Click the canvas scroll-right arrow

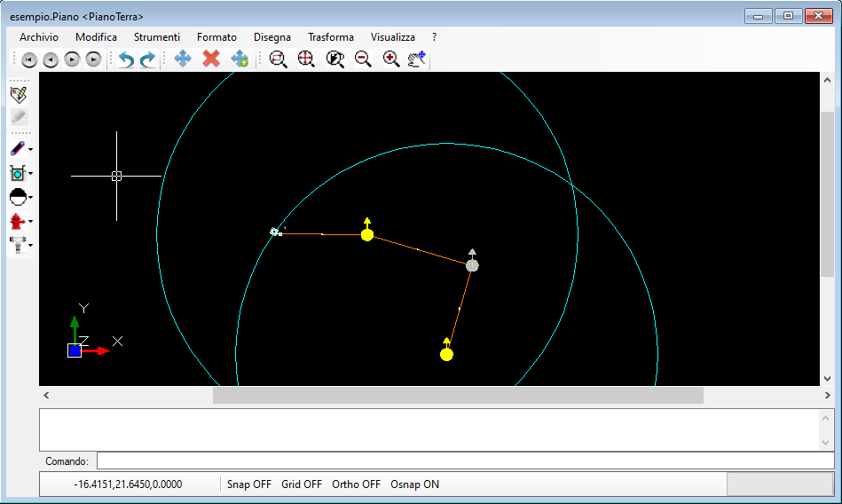(x=827, y=396)
